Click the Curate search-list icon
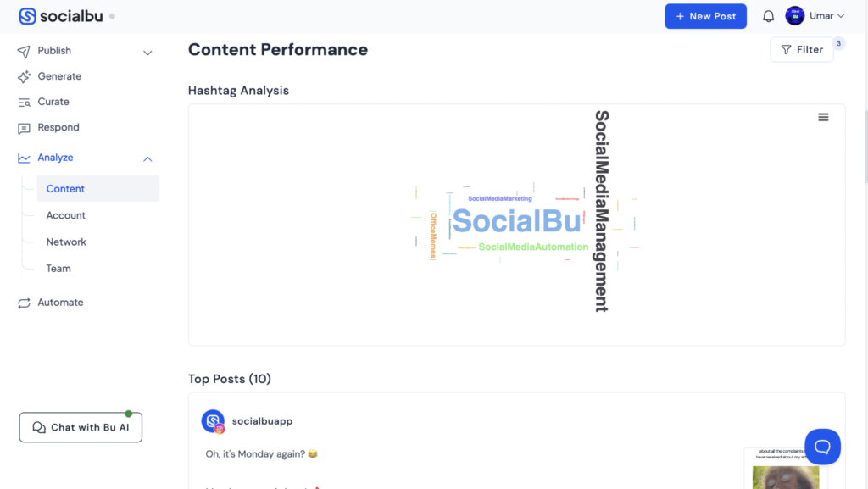868x489 pixels. 24,103
